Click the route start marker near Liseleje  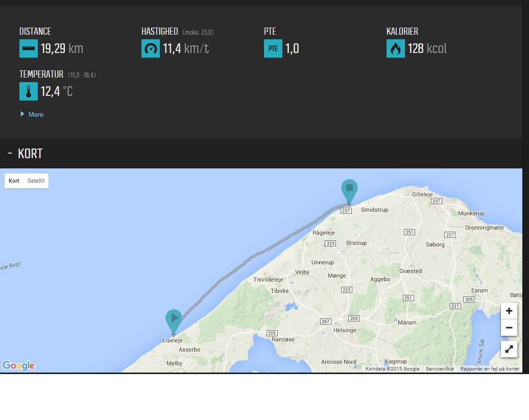[x=174, y=319]
